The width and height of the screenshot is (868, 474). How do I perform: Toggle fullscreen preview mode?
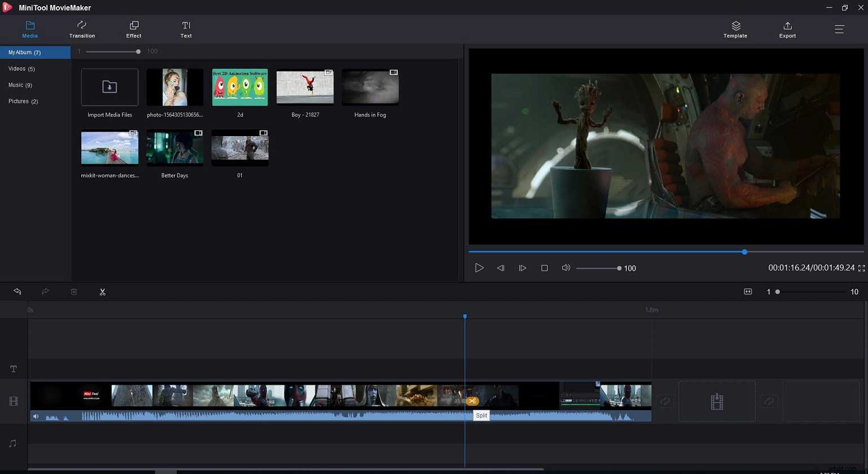(x=861, y=268)
